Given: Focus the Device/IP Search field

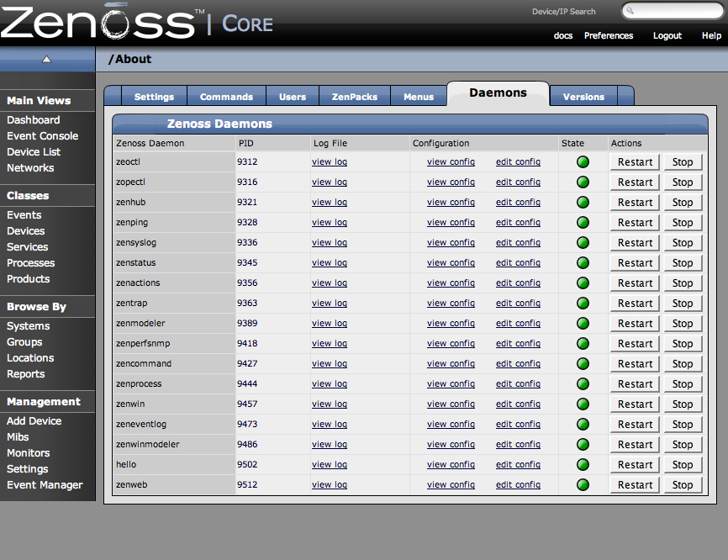Looking at the screenshot, I should [673, 11].
